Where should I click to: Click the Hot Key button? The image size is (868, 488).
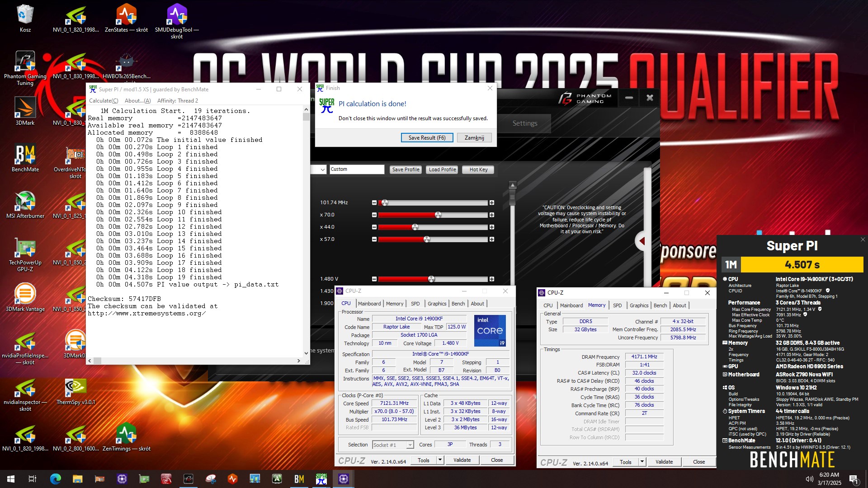(x=478, y=169)
